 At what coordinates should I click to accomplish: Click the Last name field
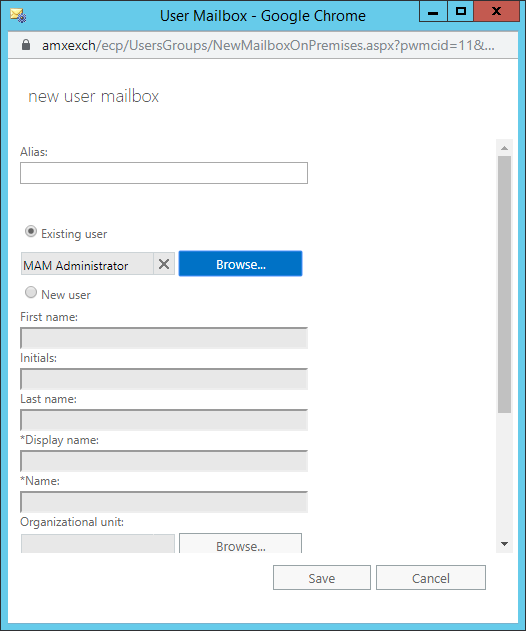point(164,420)
